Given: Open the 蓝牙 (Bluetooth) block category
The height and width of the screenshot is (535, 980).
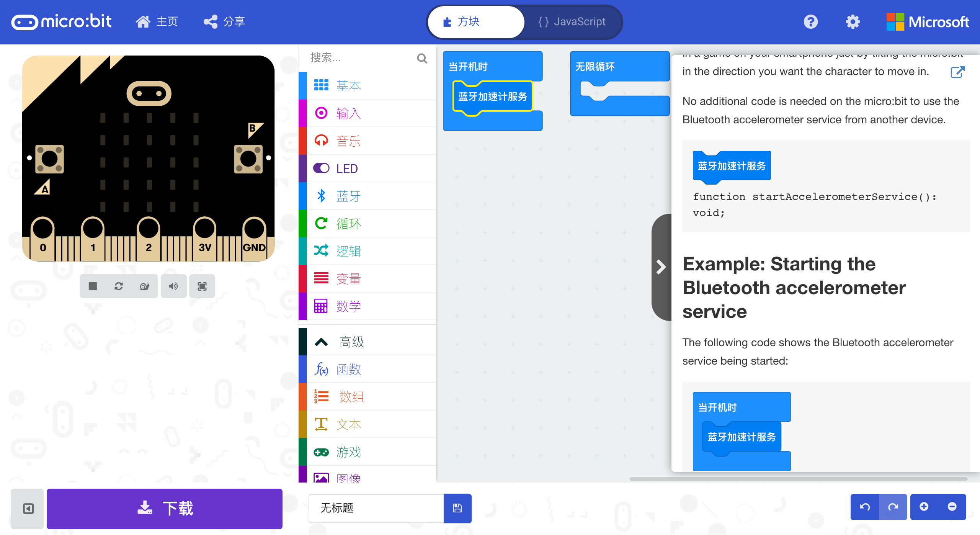Looking at the screenshot, I should click(348, 196).
